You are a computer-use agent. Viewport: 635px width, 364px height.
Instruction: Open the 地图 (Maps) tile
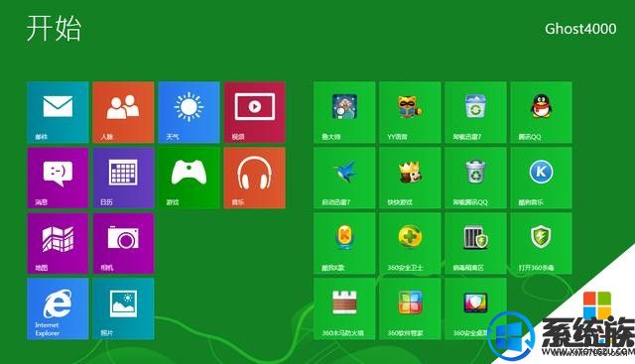pyautogui.click(x=58, y=243)
